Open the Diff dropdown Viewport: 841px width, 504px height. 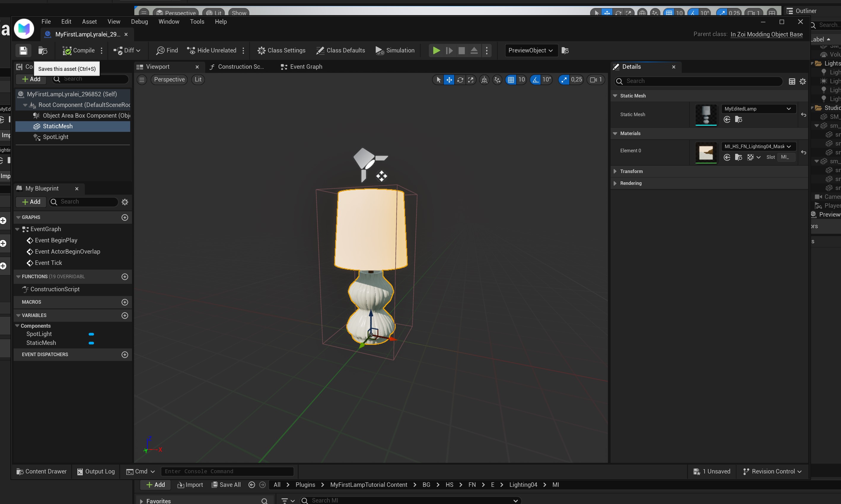(127, 51)
